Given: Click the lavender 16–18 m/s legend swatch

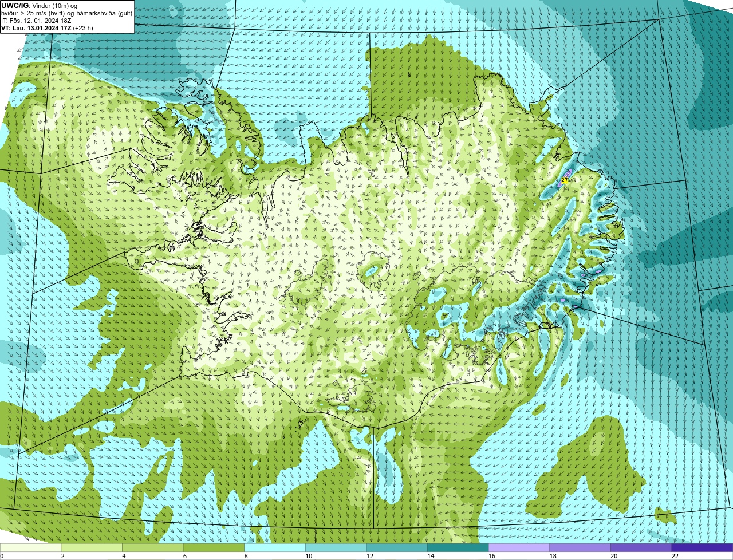Looking at the screenshot, I should point(519,547).
